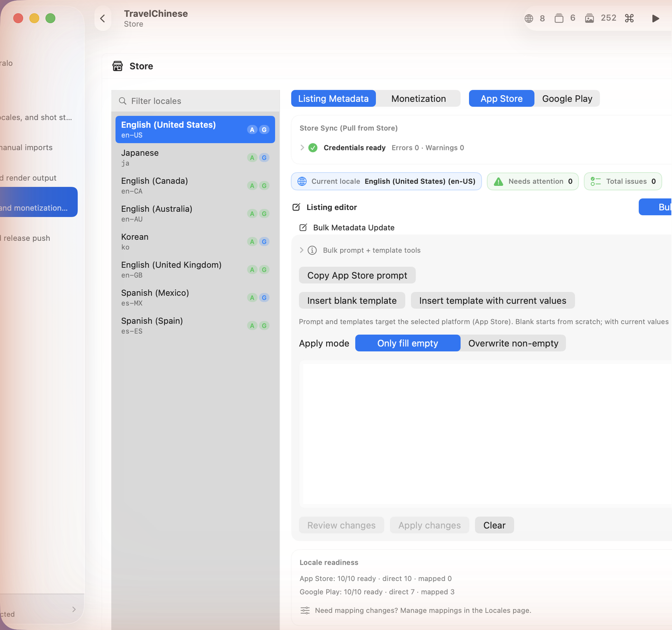
Task: Click the G badge on English (United States)
Action: [264, 130]
